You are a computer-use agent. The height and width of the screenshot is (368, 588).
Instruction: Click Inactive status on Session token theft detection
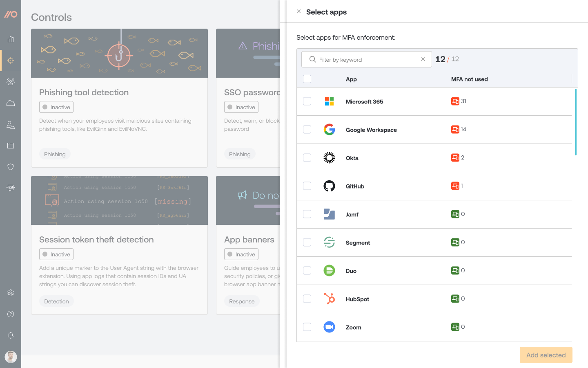pyautogui.click(x=56, y=254)
